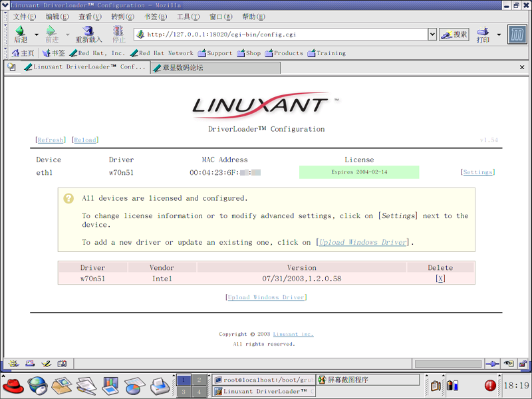Open the Red Hat, Inc. bookmark
Screen dimensions: 532x399
[96, 53]
